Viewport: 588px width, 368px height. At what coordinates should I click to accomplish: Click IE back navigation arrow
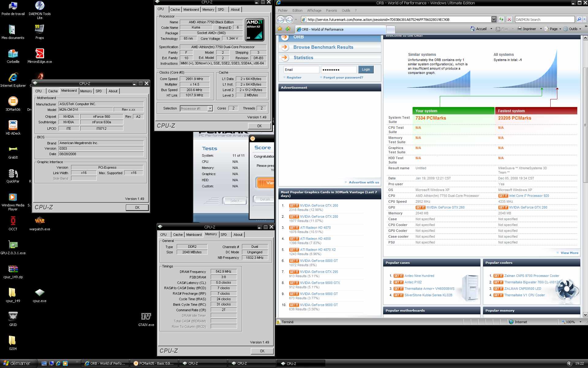point(281,19)
